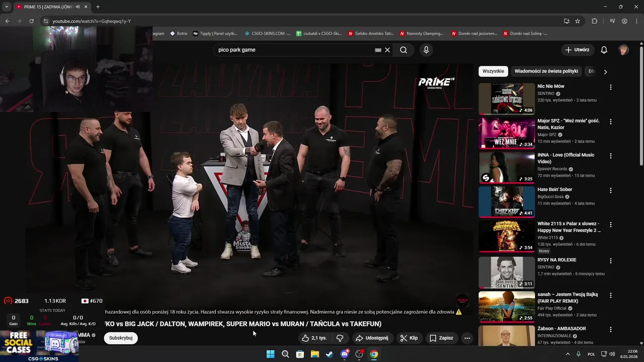The width and height of the screenshot is (644, 362).
Task: Click the Klip button
Action: pos(409,338)
